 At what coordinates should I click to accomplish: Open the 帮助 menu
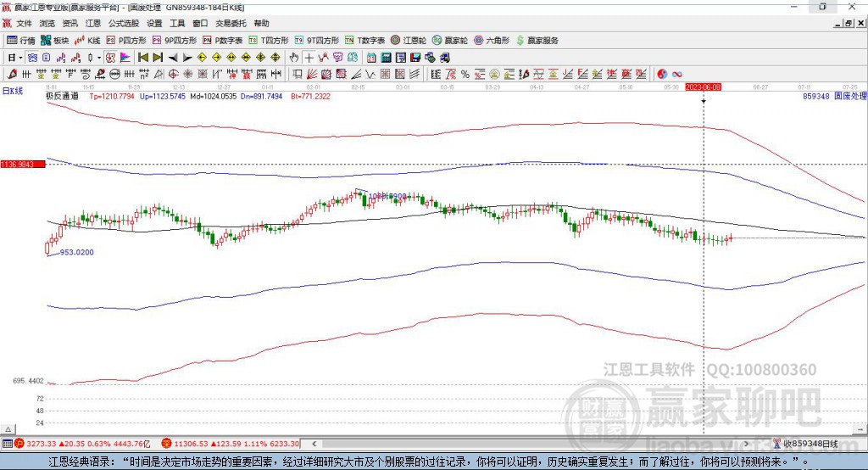tap(261, 23)
